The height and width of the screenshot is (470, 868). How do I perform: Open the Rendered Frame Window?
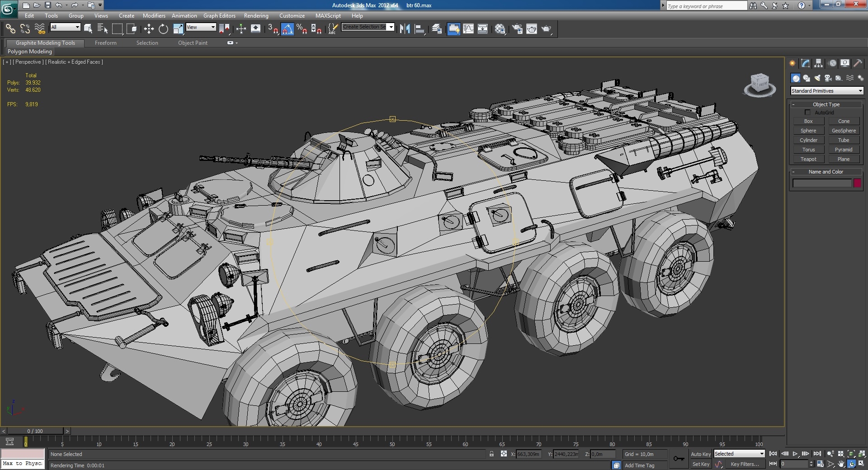pyautogui.click(x=532, y=29)
